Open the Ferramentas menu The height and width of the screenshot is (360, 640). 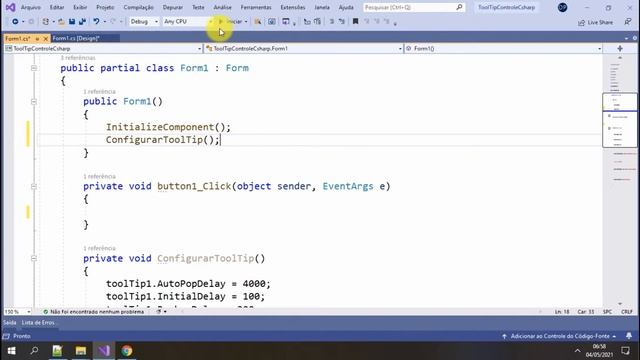[256, 7]
